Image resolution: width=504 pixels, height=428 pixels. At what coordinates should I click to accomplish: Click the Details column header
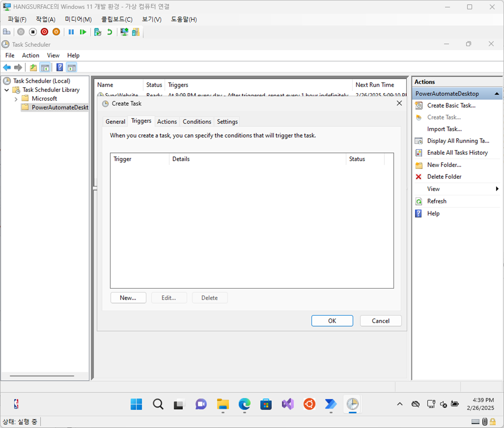(258, 159)
